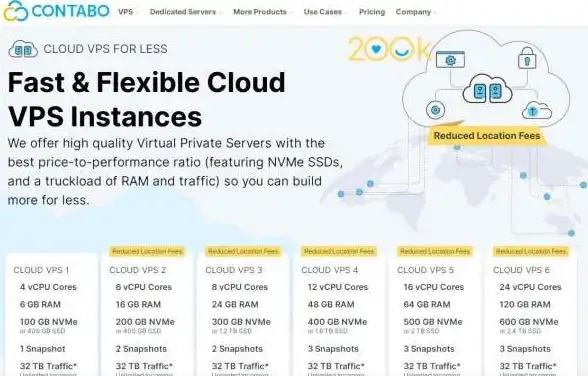Click the Contabo wordmark link
The width and height of the screenshot is (588, 376).
[70, 11]
